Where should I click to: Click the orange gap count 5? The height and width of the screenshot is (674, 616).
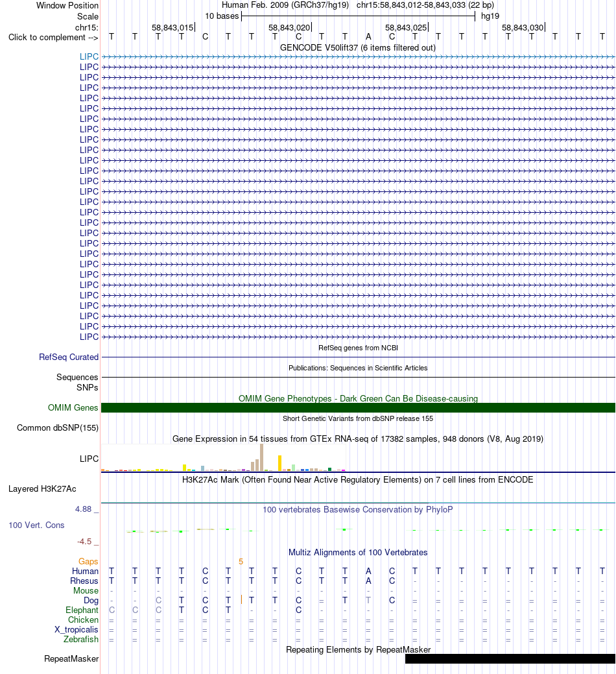(x=241, y=561)
